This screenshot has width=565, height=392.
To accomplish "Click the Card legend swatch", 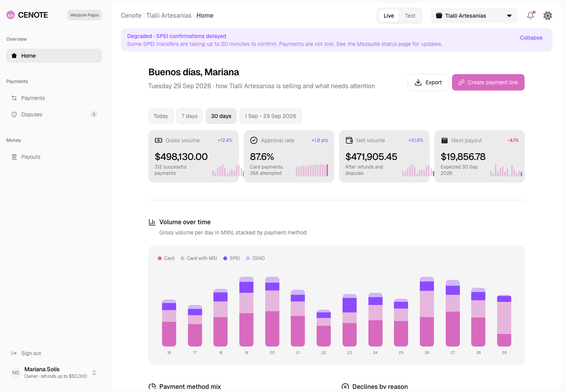I will [160, 258].
